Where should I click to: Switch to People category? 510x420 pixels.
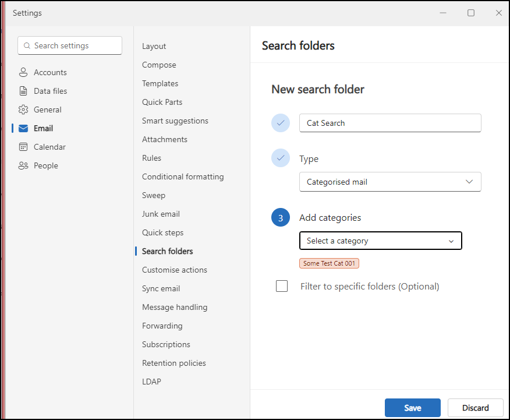tap(46, 165)
